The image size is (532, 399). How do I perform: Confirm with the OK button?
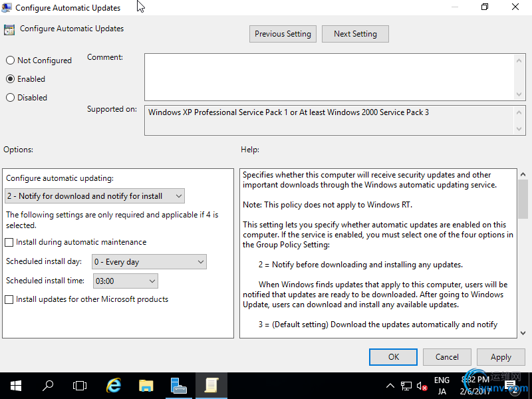(393, 357)
